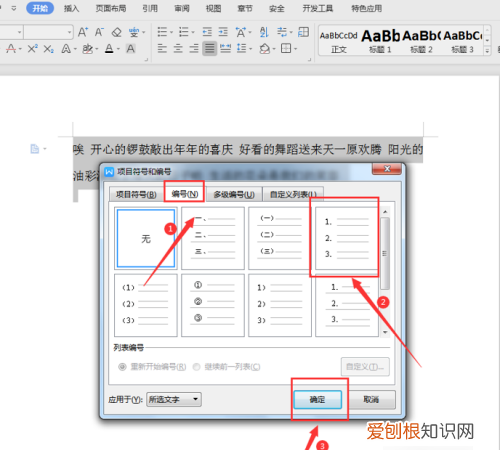Close the 项目符号和编号 dialog
The image size is (500, 450).
(387, 169)
